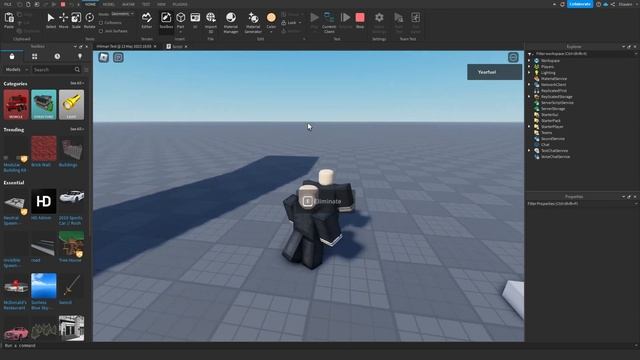This screenshot has width=640, height=360.
Task: Select the Brick Wall model
Action: coord(44,149)
